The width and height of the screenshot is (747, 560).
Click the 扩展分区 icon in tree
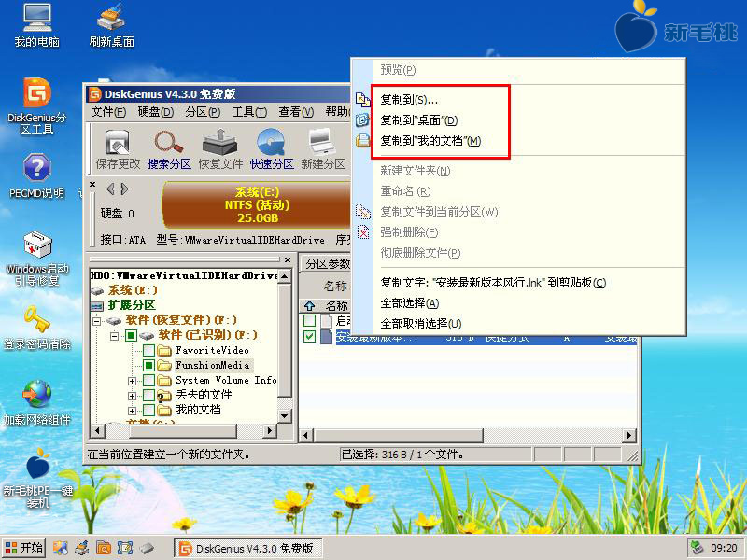point(97,306)
